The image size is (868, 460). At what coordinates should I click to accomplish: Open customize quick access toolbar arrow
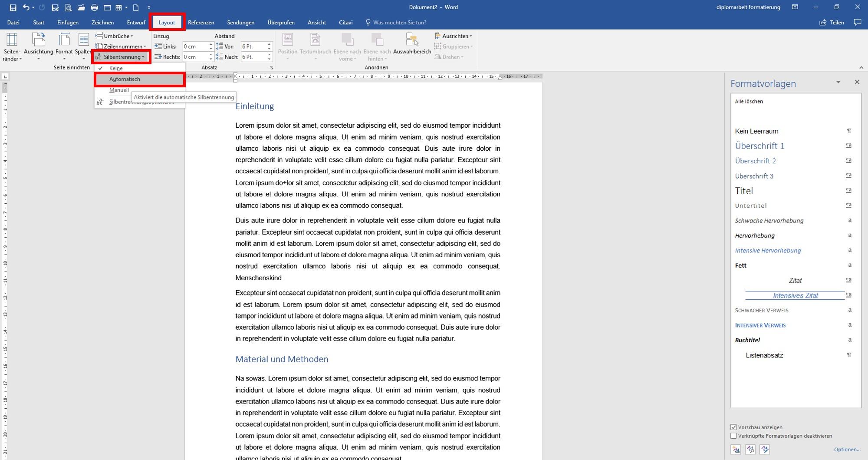coord(149,7)
